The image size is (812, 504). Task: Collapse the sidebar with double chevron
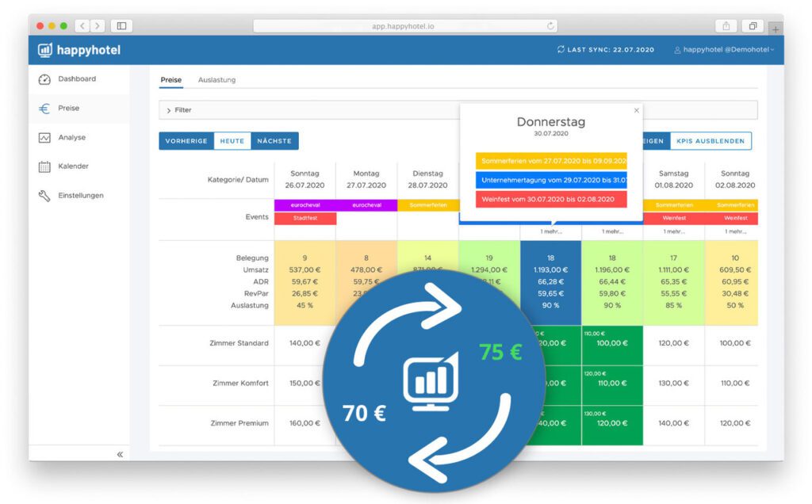point(120,454)
